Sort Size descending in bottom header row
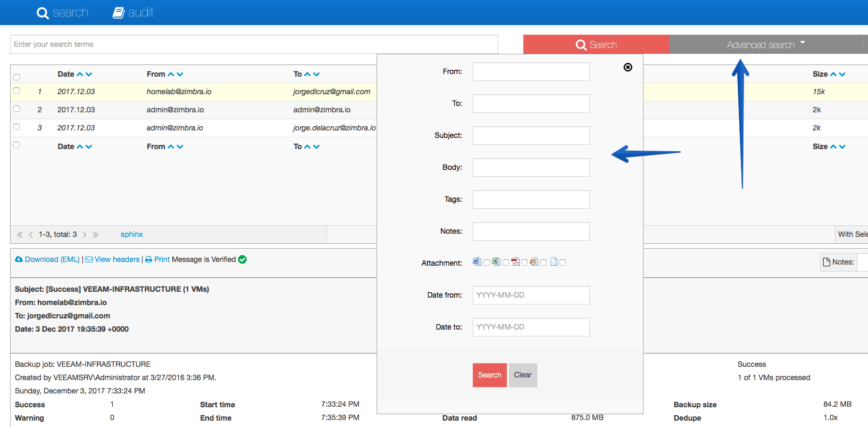 tap(842, 147)
